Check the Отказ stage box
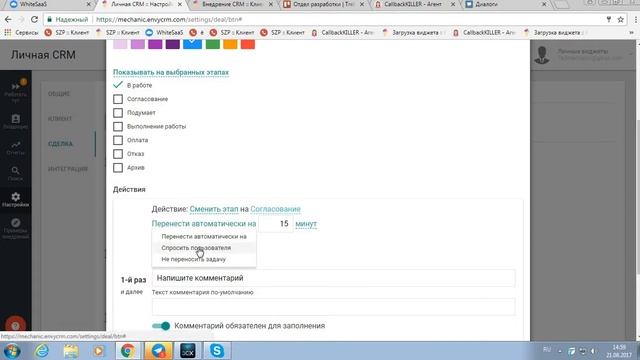This screenshot has height=360, width=640. tap(118, 154)
